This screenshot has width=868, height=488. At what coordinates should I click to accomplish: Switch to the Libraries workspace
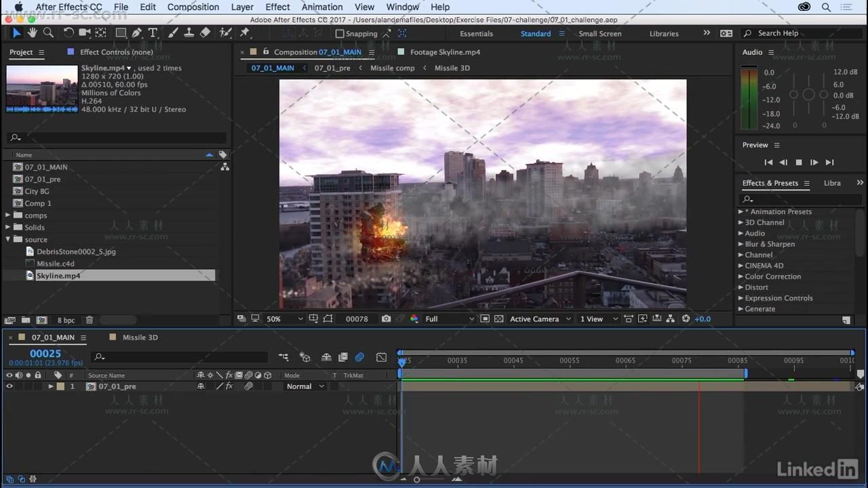click(664, 33)
